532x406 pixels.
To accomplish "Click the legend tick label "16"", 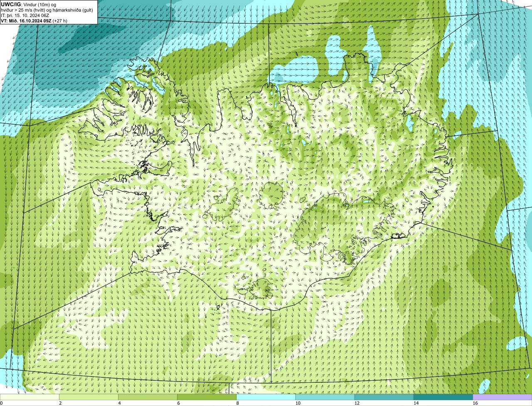I will 475,403.
